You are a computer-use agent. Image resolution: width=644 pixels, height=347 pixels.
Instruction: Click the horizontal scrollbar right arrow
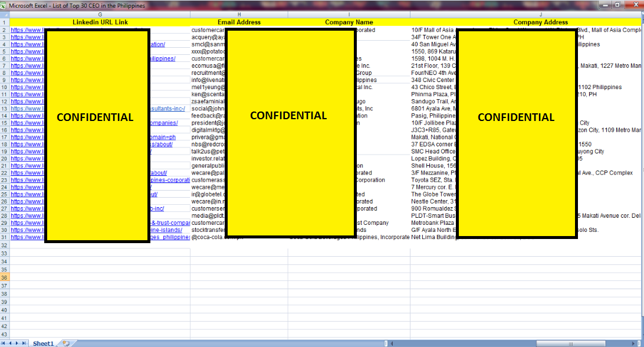pyautogui.click(x=633, y=343)
